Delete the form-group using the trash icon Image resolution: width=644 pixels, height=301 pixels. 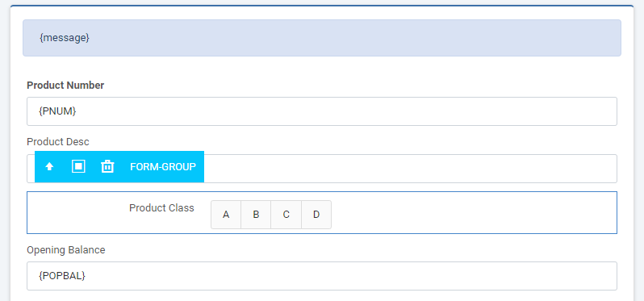pyautogui.click(x=107, y=166)
